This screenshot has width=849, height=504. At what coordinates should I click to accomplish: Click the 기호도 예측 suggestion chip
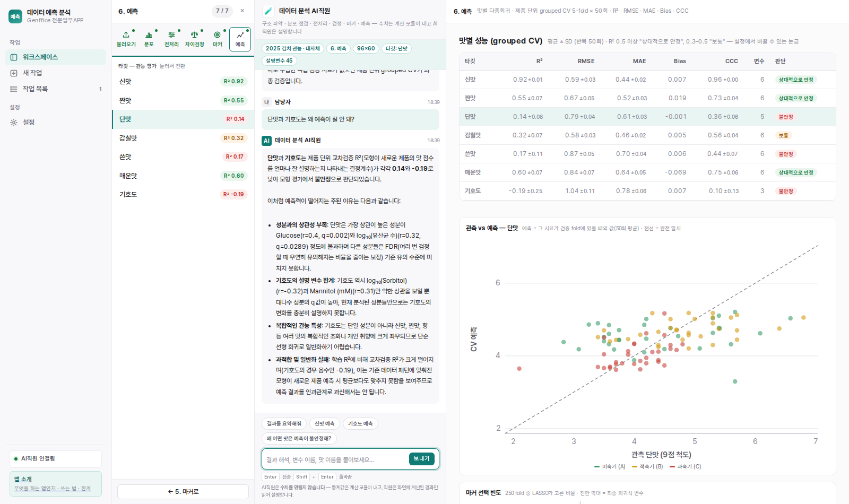tap(360, 423)
